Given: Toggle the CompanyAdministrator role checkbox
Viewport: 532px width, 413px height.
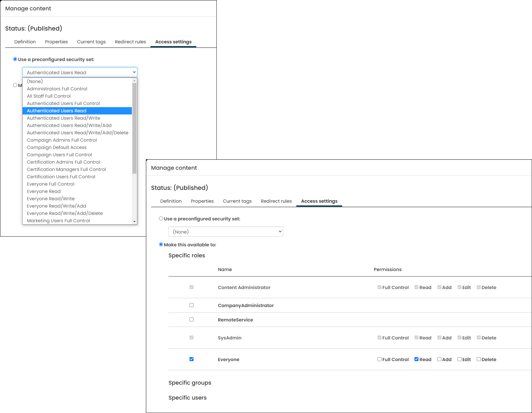Looking at the screenshot, I should (191, 305).
